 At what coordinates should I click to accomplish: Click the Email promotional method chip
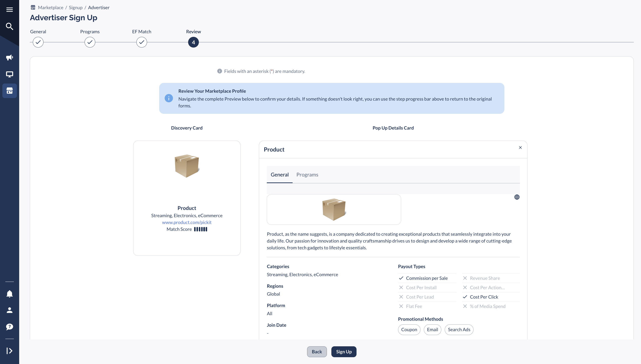(x=432, y=329)
